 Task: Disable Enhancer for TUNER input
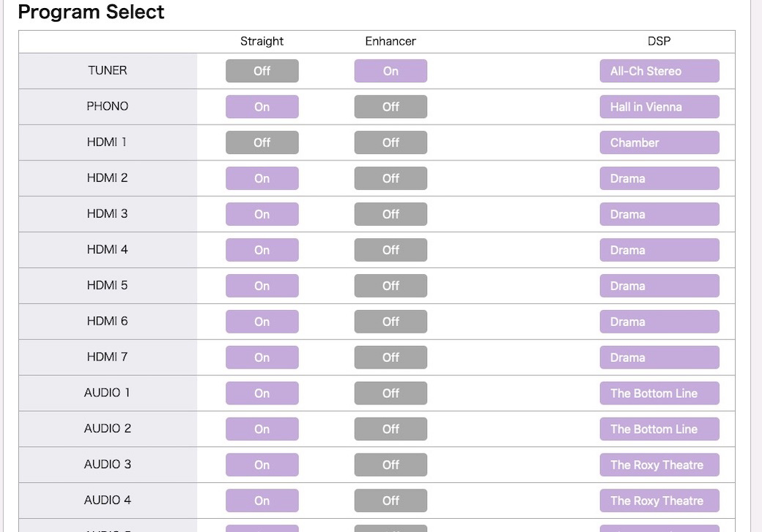391,71
